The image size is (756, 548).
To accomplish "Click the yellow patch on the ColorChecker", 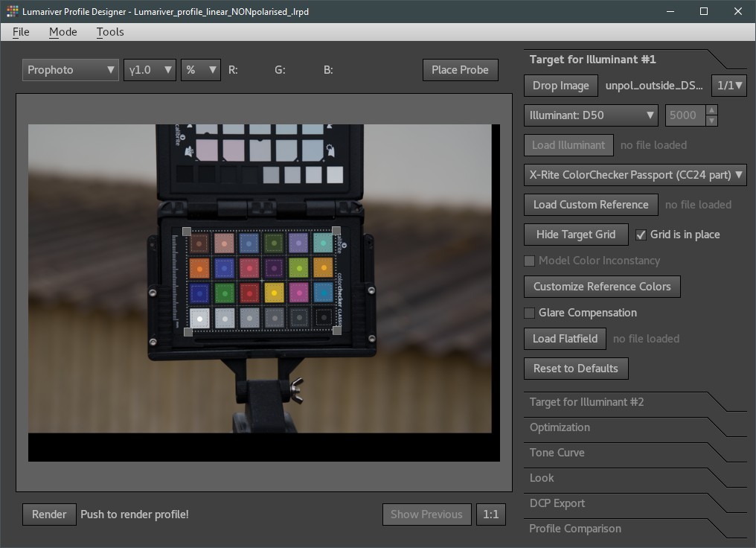I will (274, 293).
